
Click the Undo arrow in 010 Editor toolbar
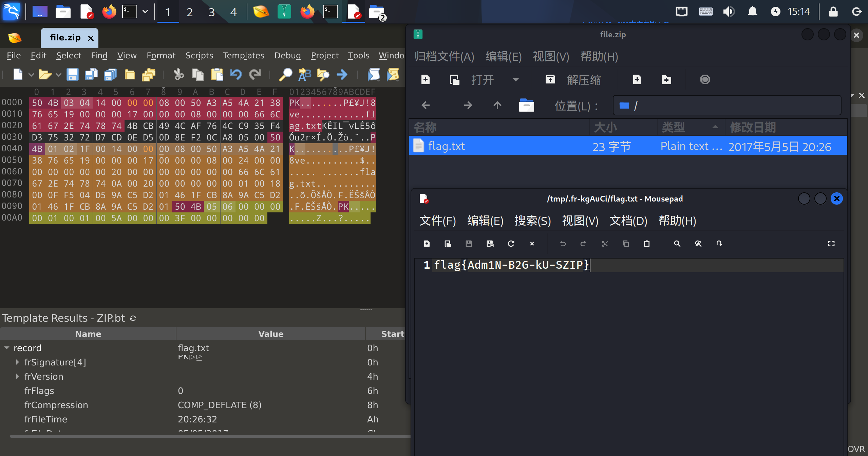236,74
